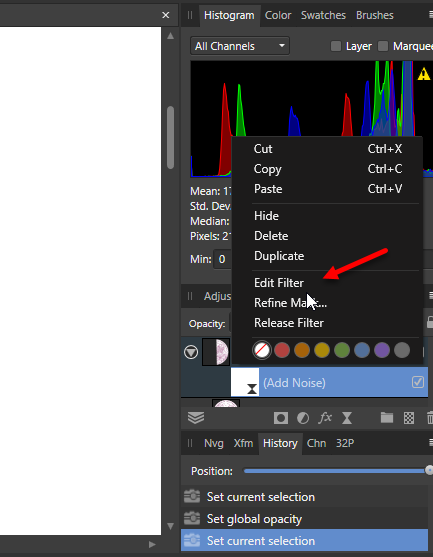
Task: Switch to the Swatches tab
Action: click(x=323, y=16)
